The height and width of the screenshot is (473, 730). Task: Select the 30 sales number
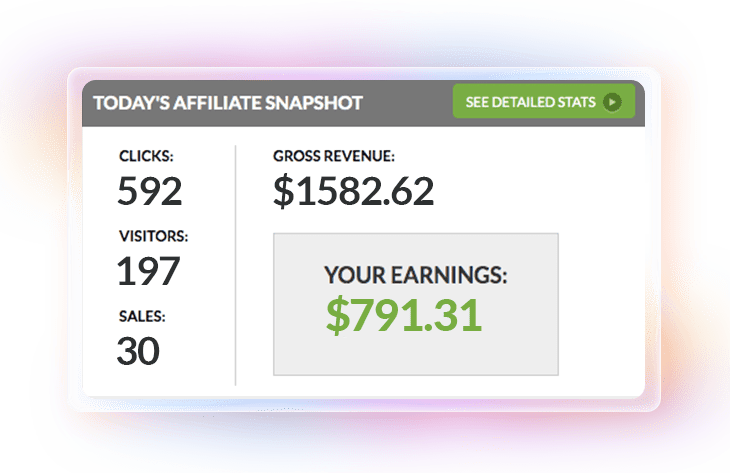tap(138, 351)
